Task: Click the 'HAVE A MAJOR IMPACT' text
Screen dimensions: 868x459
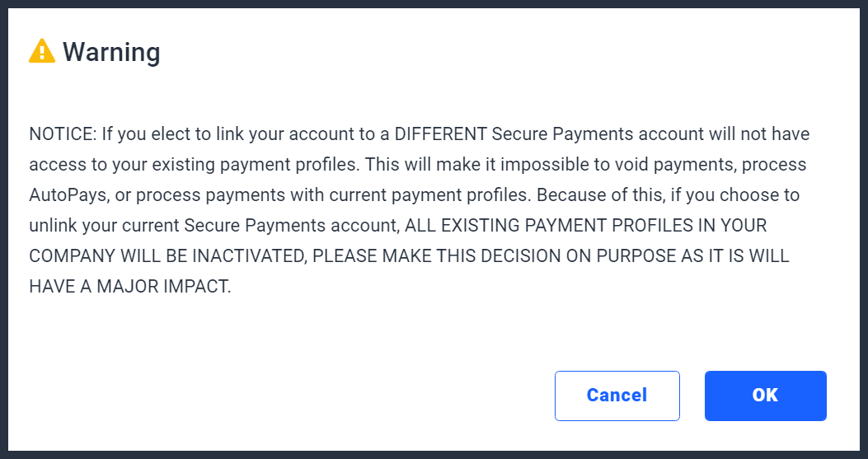Action: tap(129, 286)
